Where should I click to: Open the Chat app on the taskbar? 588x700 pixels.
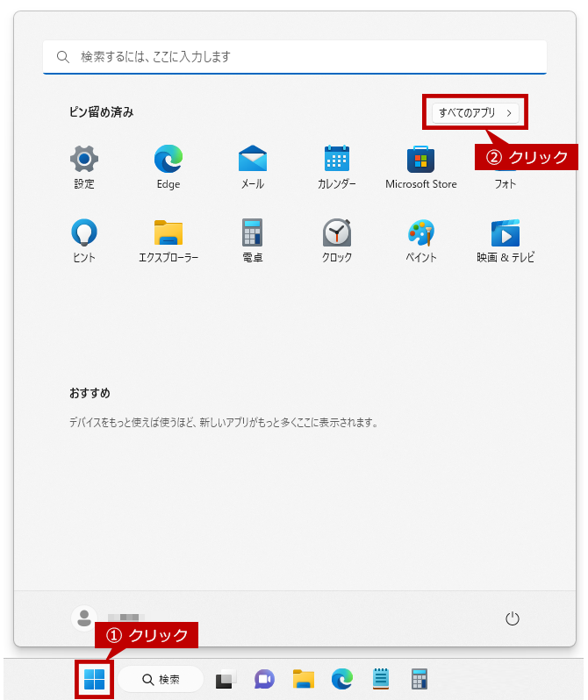click(x=264, y=680)
